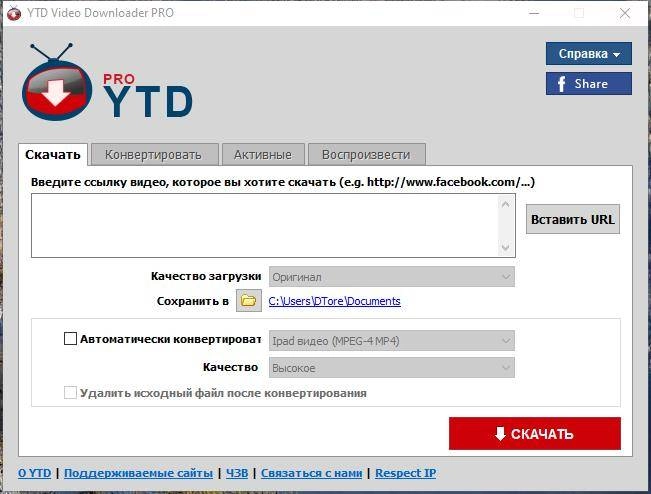
Task: Click the YTD app icon in title bar
Action: [14, 13]
